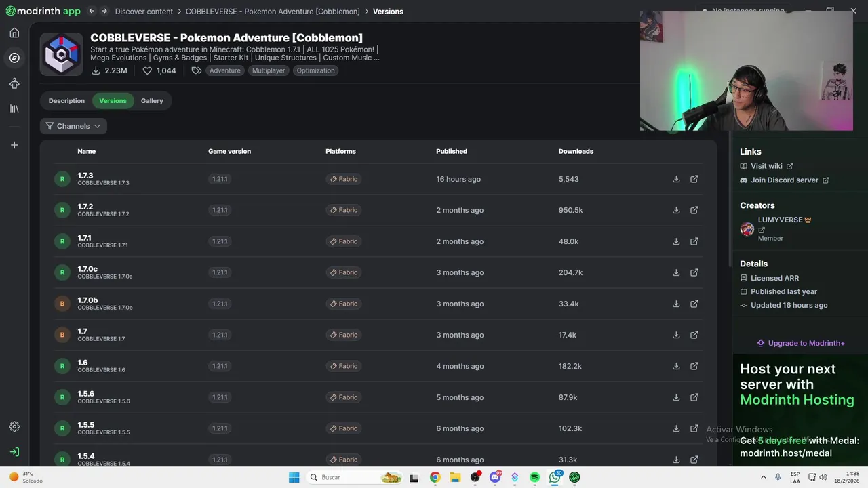Download version 1.5.5
The height and width of the screenshot is (488, 868).
click(x=676, y=428)
